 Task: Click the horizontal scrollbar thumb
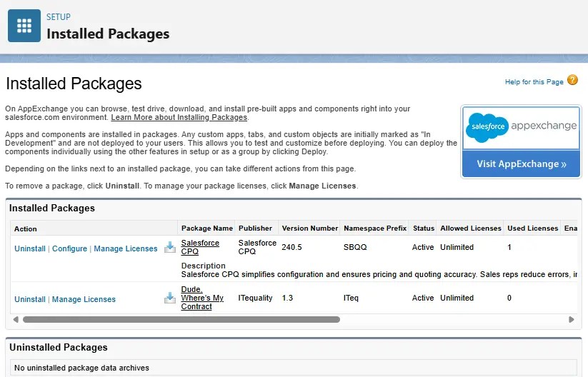[181, 320]
